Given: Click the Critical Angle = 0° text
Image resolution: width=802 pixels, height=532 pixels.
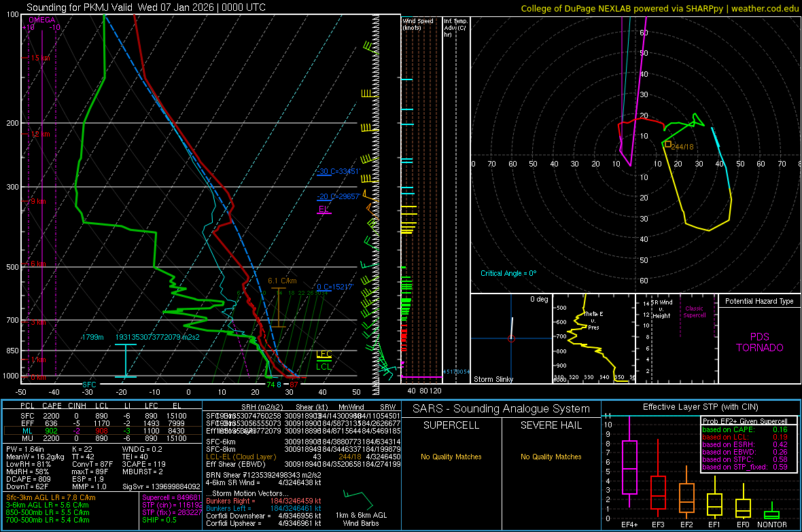Looking at the screenshot, I should (x=508, y=273).
